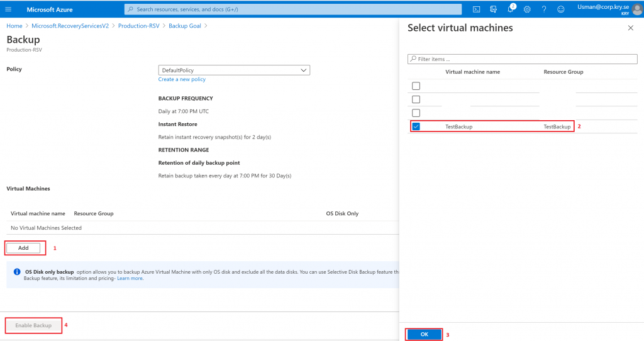The height and width of the screenshot is (341, 644).
Task: Open portal settings gear
Action: coord(527,9)
